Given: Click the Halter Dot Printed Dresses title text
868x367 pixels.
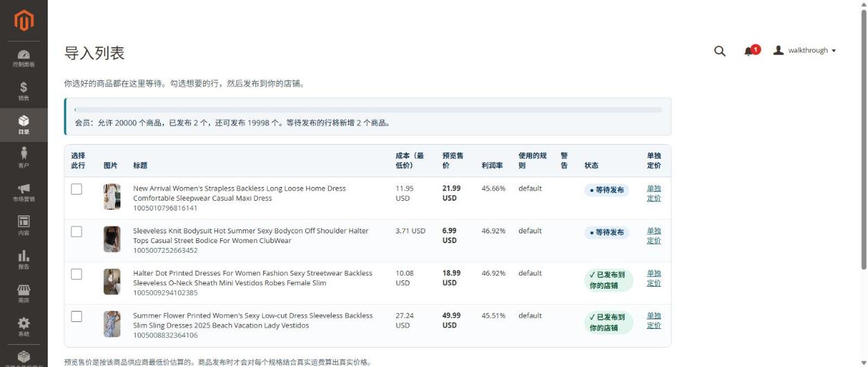Looking at the screenshot, I should (x=253, y=278).
